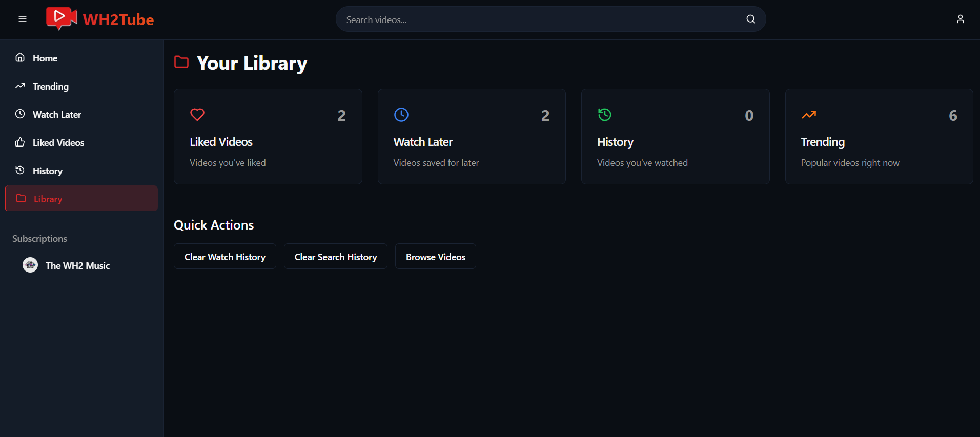Screen dimensions: 980x437
Task: Focus the Search videos input field
Action: (x=538, y=19)
